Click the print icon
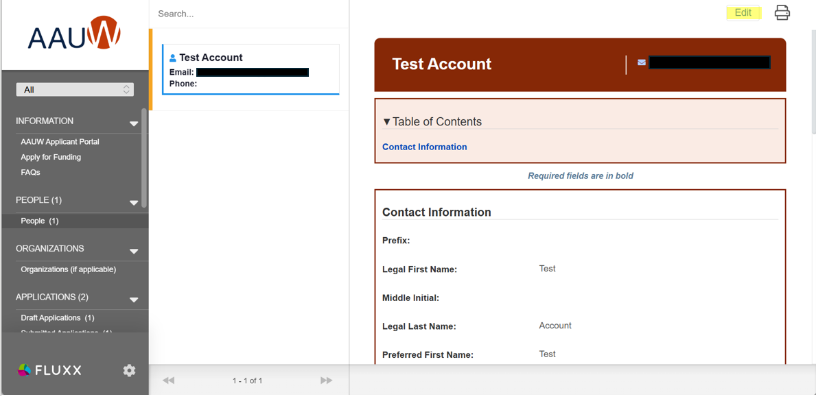This screenshot has width=816, height=396. [782, 12]
